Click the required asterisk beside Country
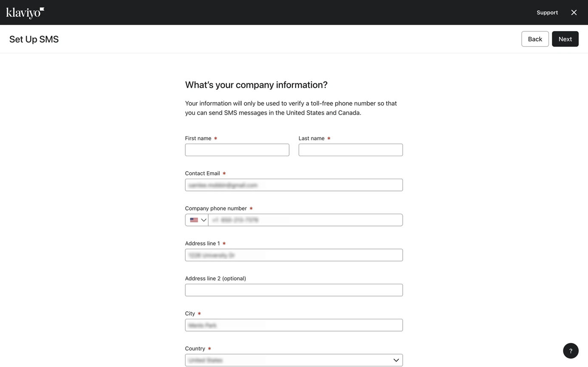 click(209, 348)
